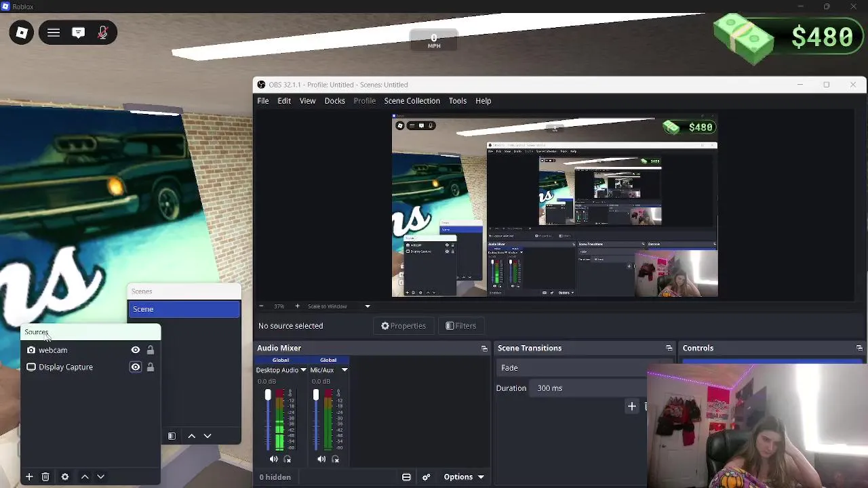Click the webcam camera icon
This screenshot has height=488, width=868.
tap(31, 350)
